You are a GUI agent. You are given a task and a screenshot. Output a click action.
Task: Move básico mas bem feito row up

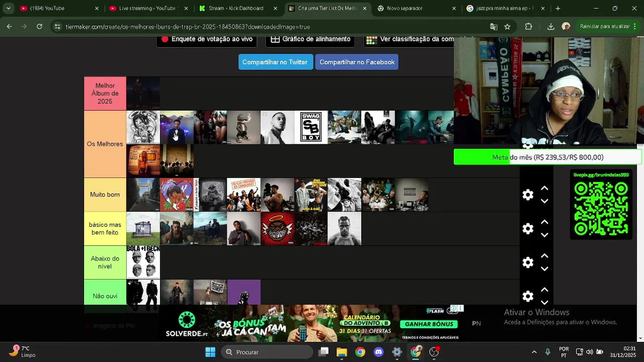544,222
